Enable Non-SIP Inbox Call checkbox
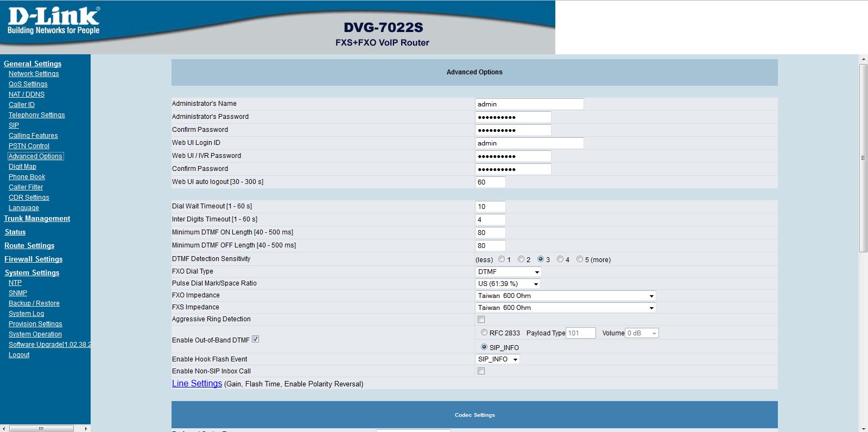Image resolution: width=868 pixels, height=432 pixels. tap(481, 371)
